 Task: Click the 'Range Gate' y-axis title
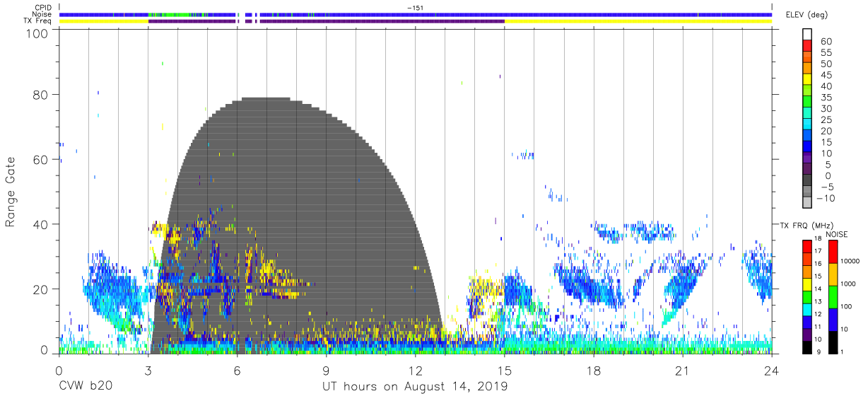pyautogui.click(x=11, y=192)
